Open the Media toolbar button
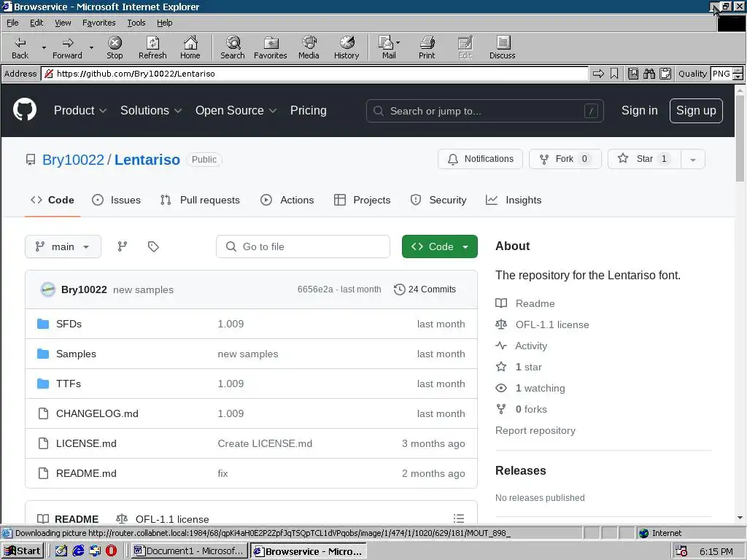Screen dimensions: 747x560 [x=309, y=47]
